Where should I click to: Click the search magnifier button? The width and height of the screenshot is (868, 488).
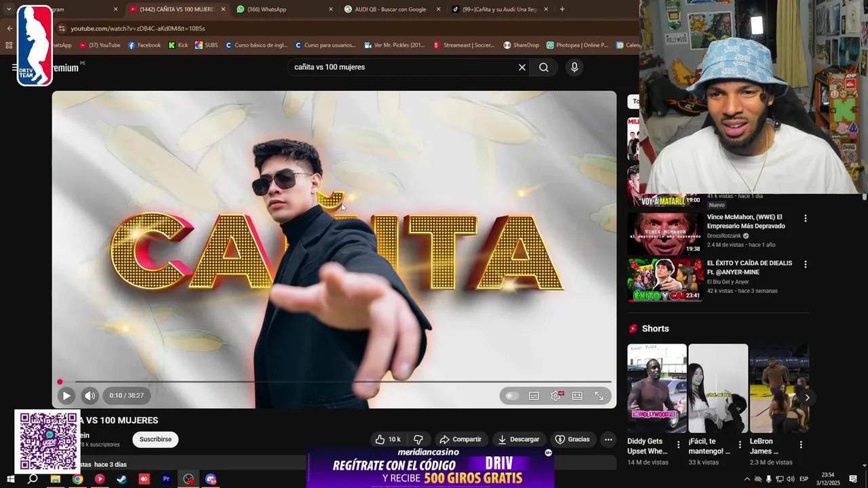[x=544, y=67]
